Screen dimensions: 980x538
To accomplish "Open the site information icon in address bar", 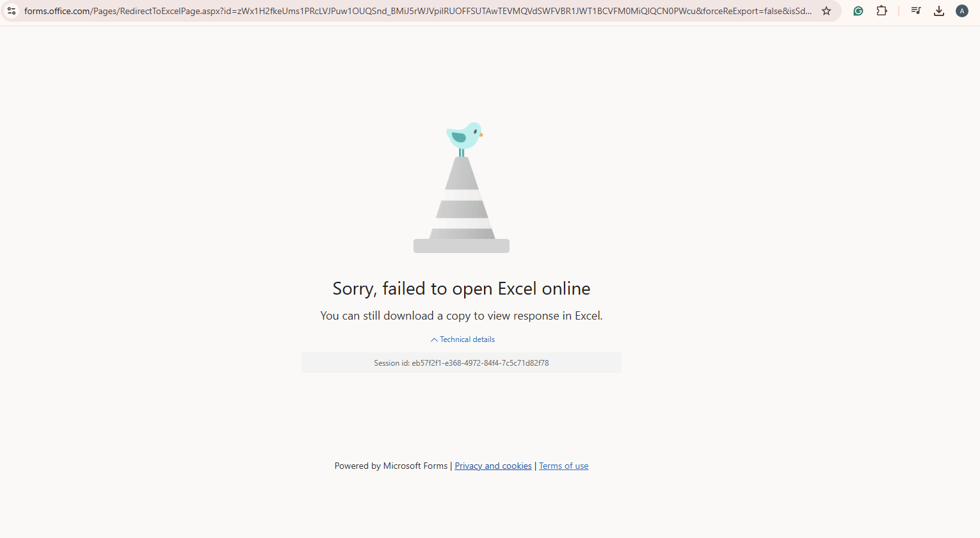I will click(x=12, y=11).
